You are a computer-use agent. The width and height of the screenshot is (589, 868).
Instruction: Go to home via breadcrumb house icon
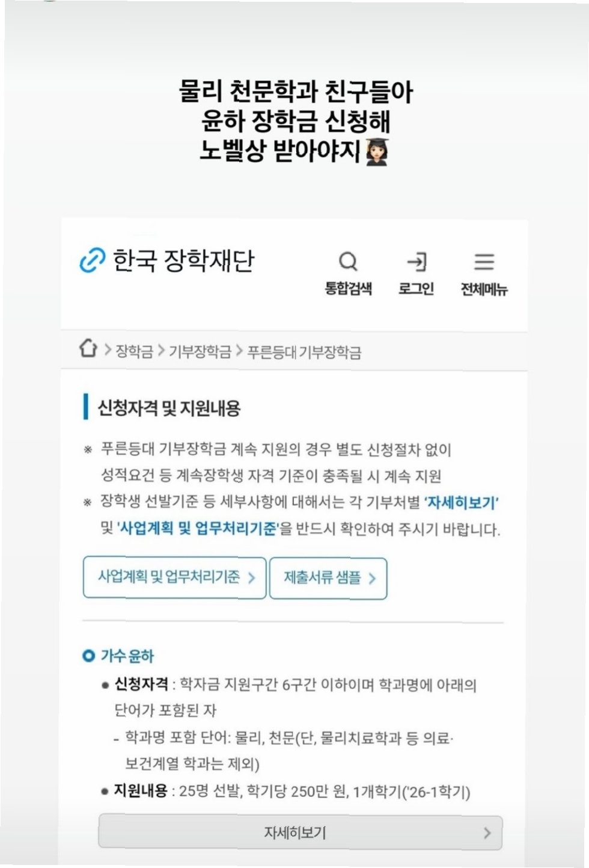click(x=88, y=348)
